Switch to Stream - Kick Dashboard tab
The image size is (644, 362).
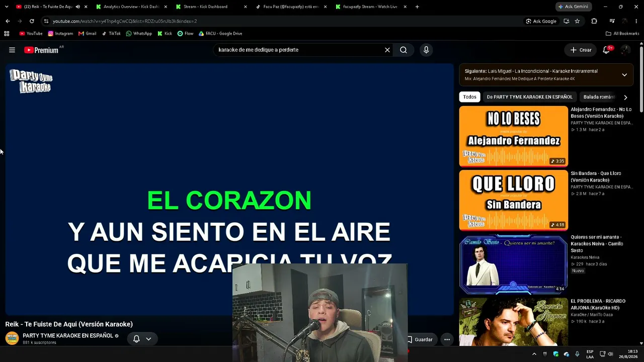click(x=211, y=7)
